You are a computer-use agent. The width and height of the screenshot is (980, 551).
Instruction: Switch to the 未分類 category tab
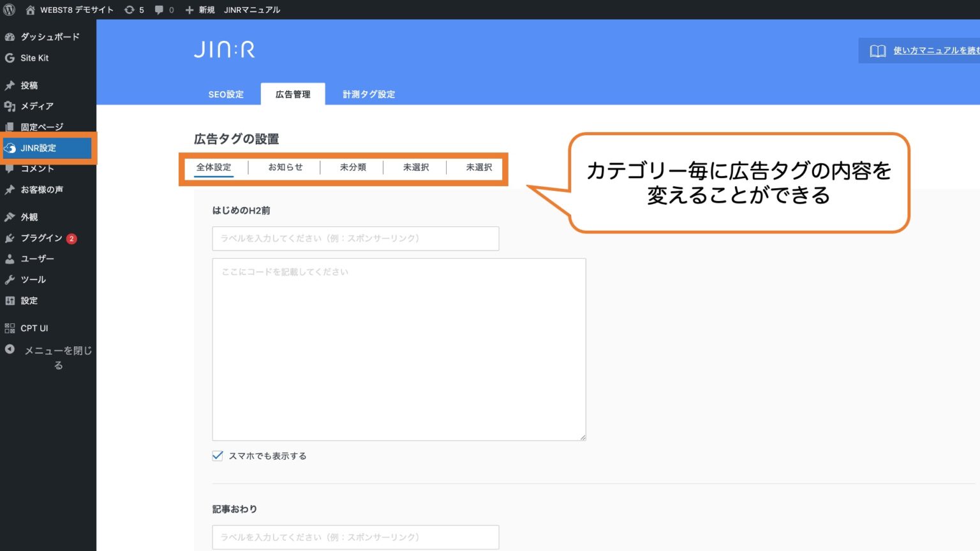[x=352, y=167]
